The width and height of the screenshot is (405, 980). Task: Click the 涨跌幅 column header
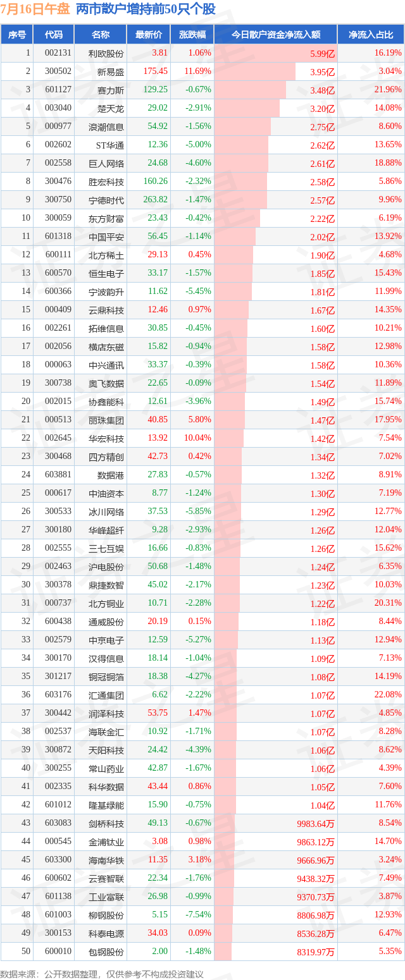(192, 35)
